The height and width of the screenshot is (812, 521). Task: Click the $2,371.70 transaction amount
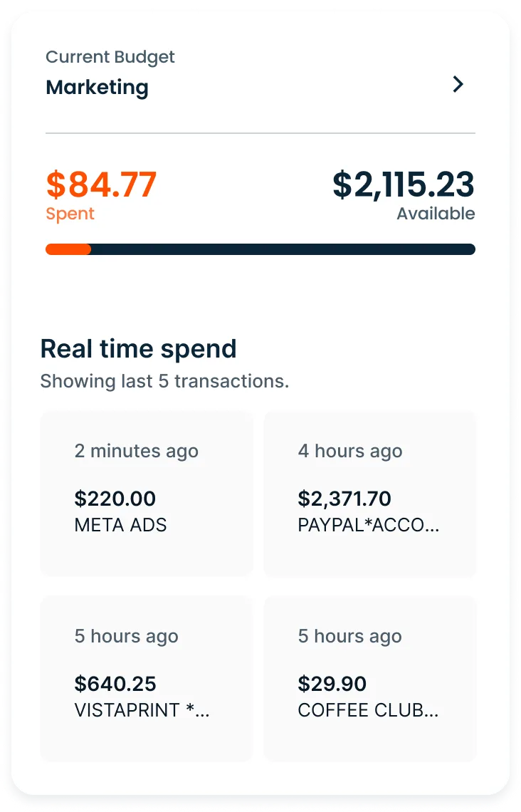point(344,499)
